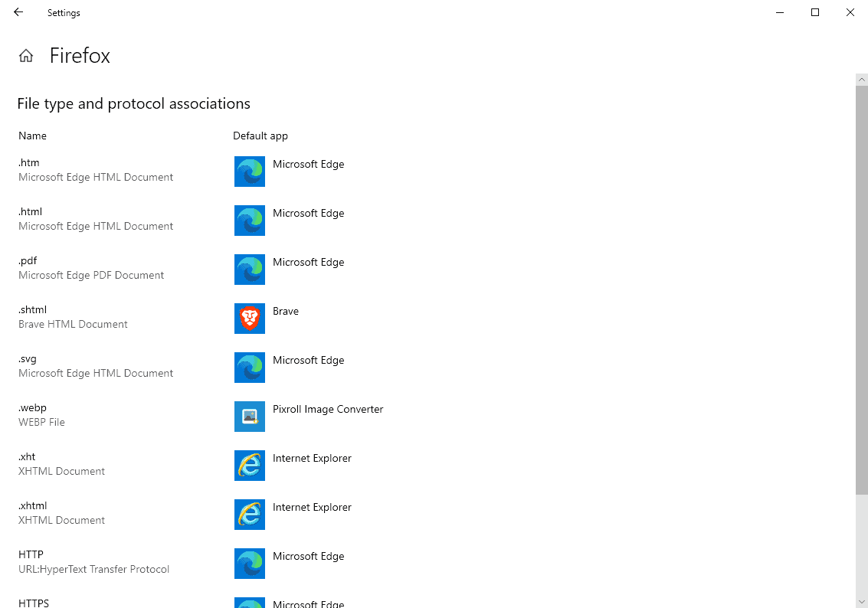The height and width of the screenshot is (608, 868).
Task: Click the Firefox page title
Action: pyautogui.click(x=80, y=55)
